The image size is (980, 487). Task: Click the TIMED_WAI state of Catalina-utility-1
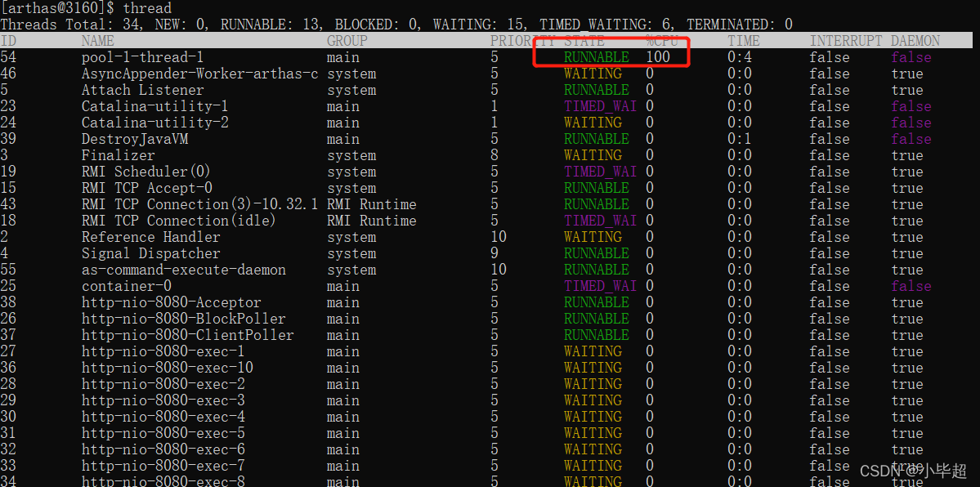[600, 106]
